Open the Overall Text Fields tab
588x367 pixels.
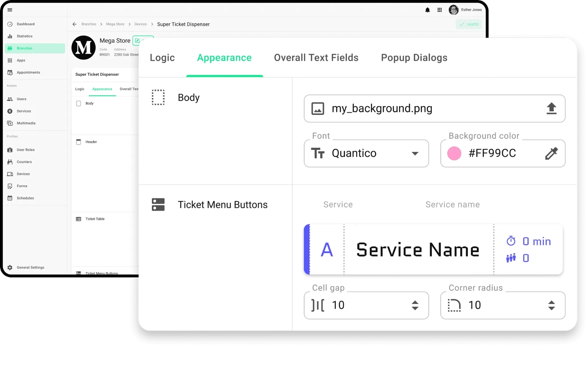click(316, 58)
